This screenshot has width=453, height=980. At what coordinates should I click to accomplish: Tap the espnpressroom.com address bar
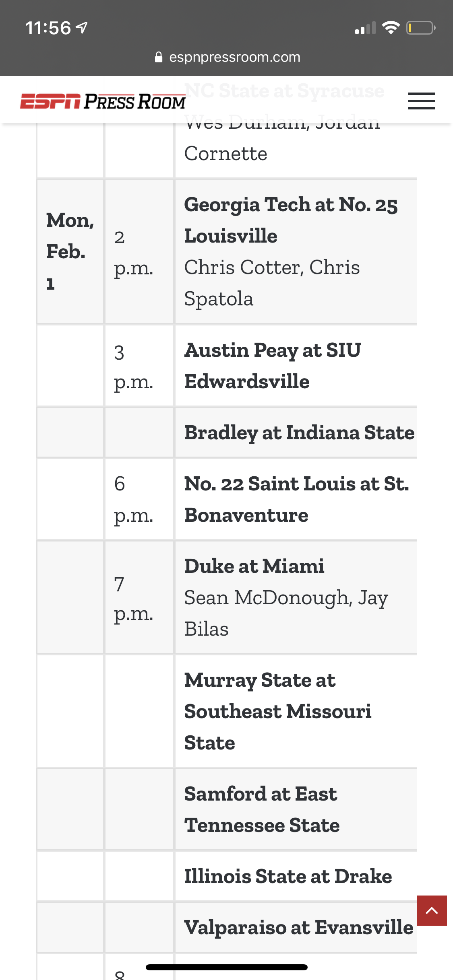coord(228,57)
